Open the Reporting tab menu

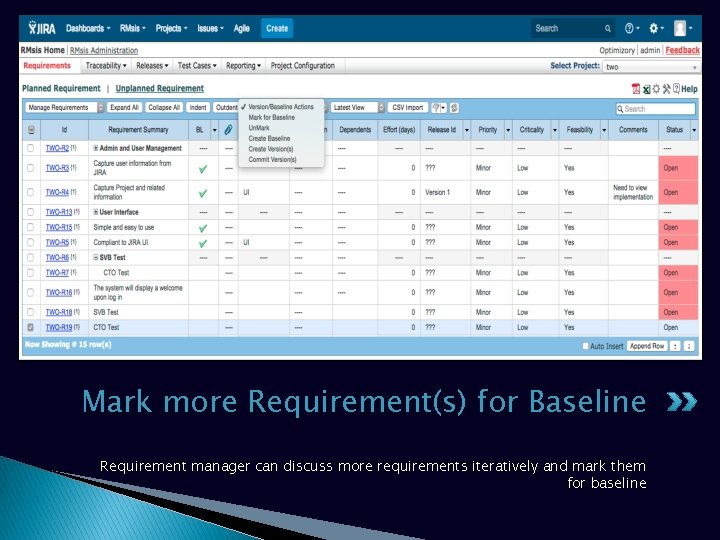[x=243, y=66]
